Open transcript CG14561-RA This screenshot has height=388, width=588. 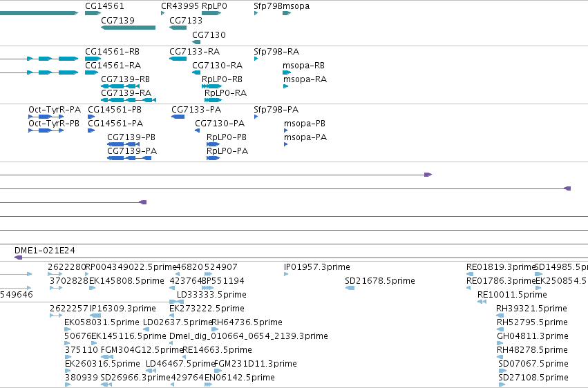(91, 72)
